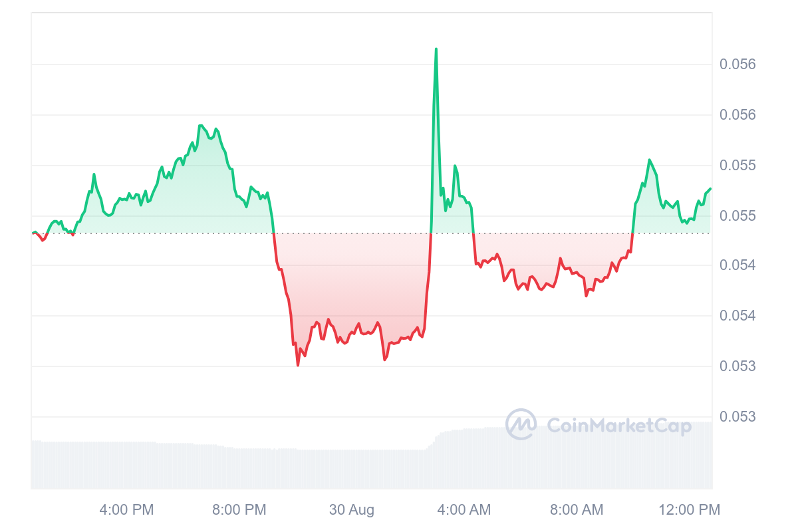
Task: Select the 4:00 PM time axis label
Action: pyautogui.click(x=126, y=510)
